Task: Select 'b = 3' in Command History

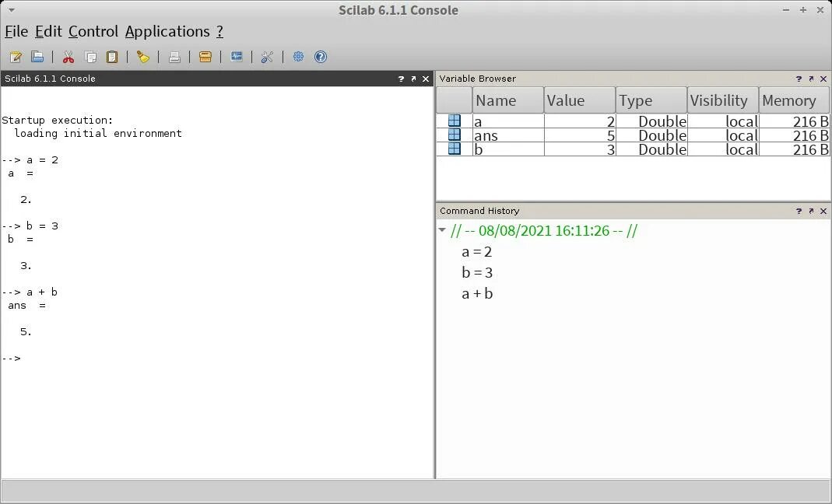Action: [477, 272]
